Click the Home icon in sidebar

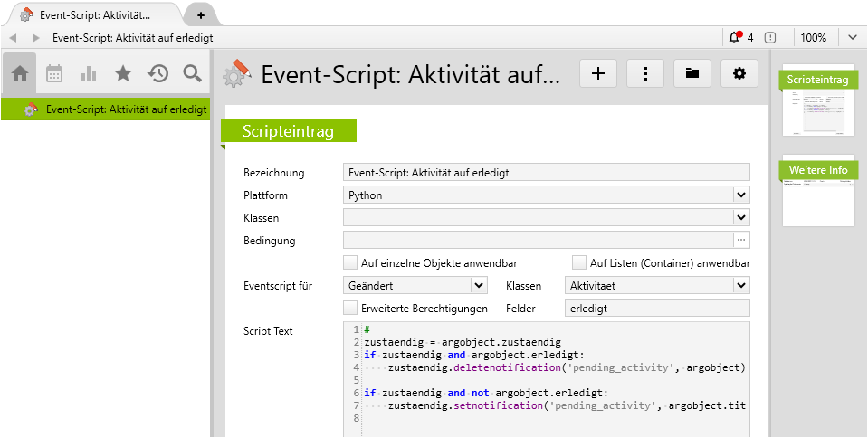(20, 73)
